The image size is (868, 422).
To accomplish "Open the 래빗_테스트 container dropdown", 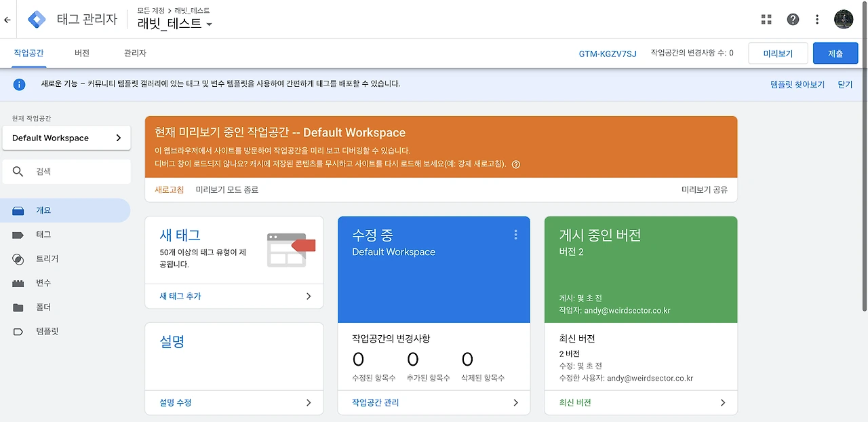I will coord(175,24).
